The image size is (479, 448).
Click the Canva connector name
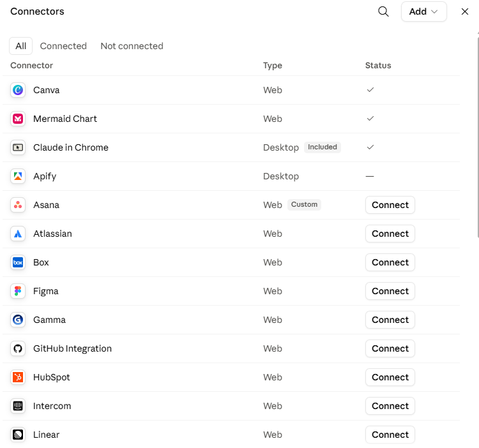[x=46, y=90]
